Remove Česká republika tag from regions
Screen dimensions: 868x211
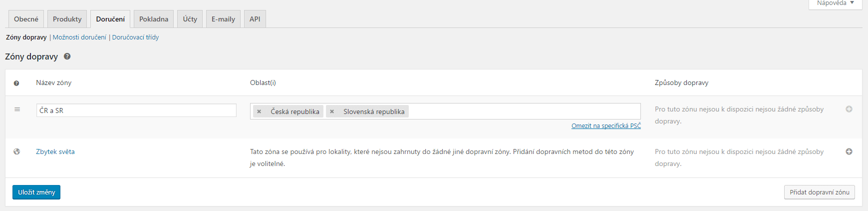pos(259,111)
